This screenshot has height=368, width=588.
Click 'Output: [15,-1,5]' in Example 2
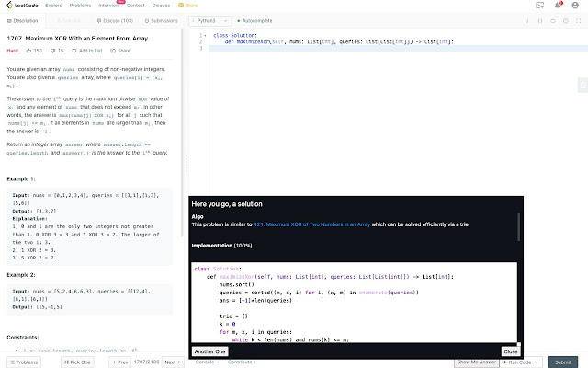coord(37,306)
